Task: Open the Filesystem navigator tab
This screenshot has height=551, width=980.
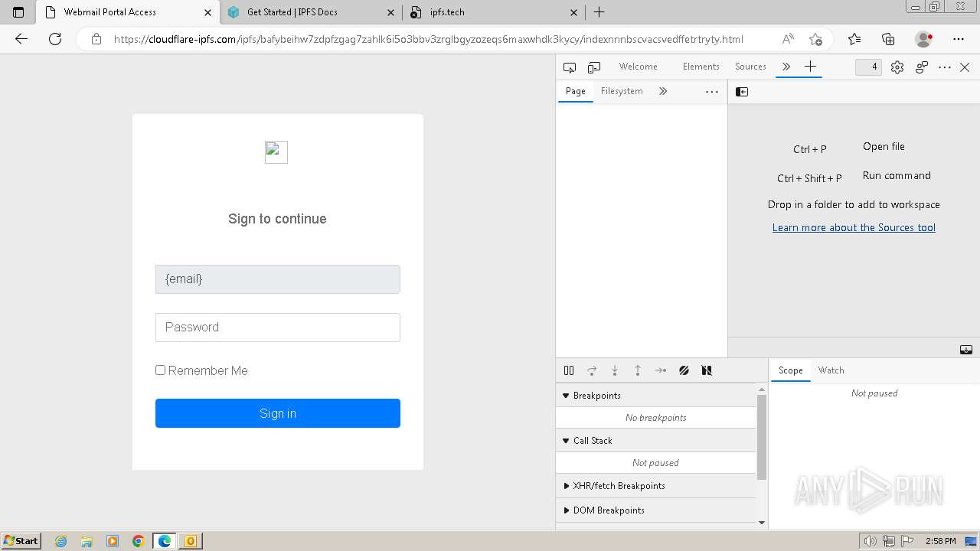Action: 622,91
